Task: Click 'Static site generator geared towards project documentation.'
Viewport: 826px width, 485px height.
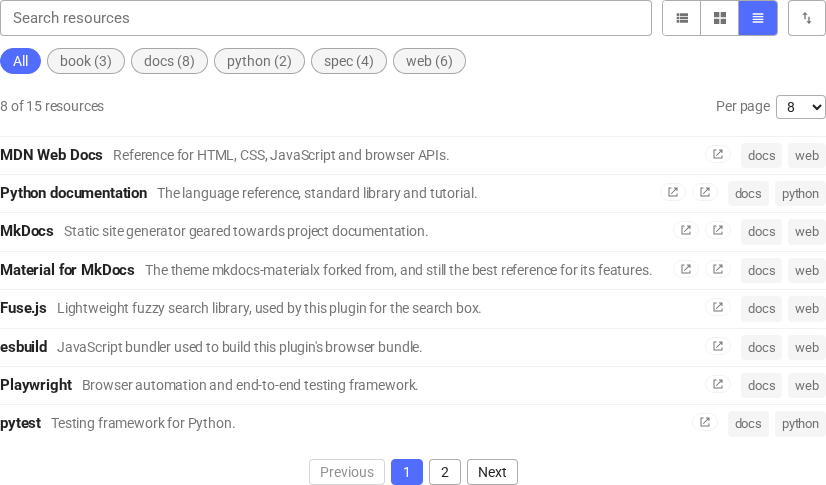Action: pos(246,231)
